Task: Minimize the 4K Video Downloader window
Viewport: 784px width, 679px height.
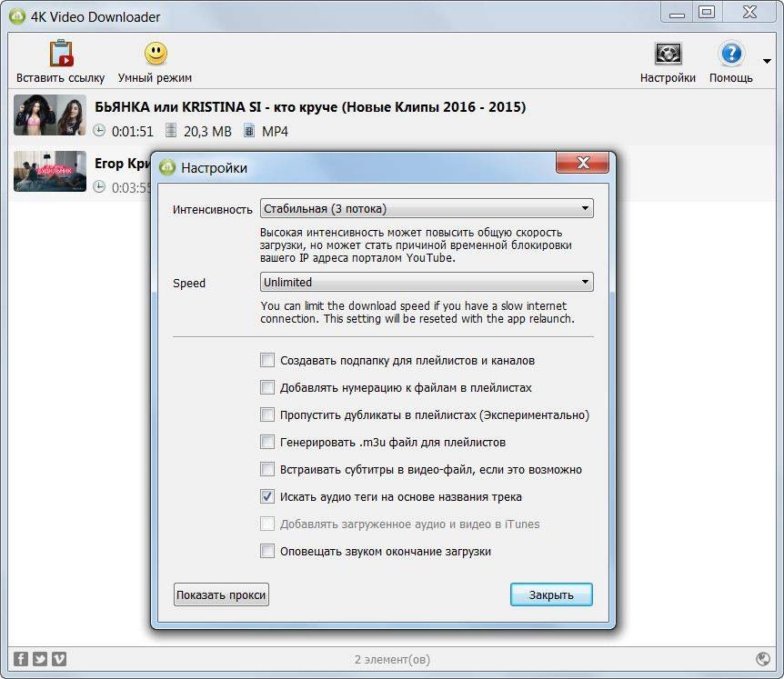Action: click(x=677, y=13)
